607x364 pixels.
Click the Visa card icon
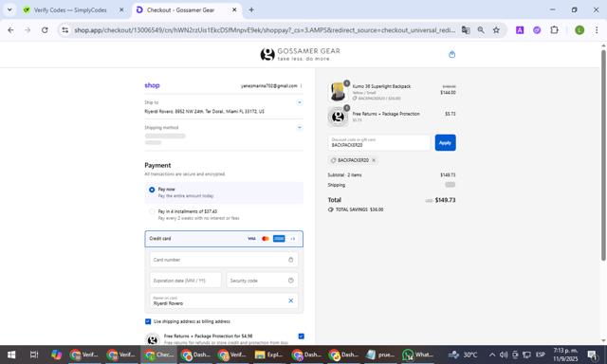point(251,239)
